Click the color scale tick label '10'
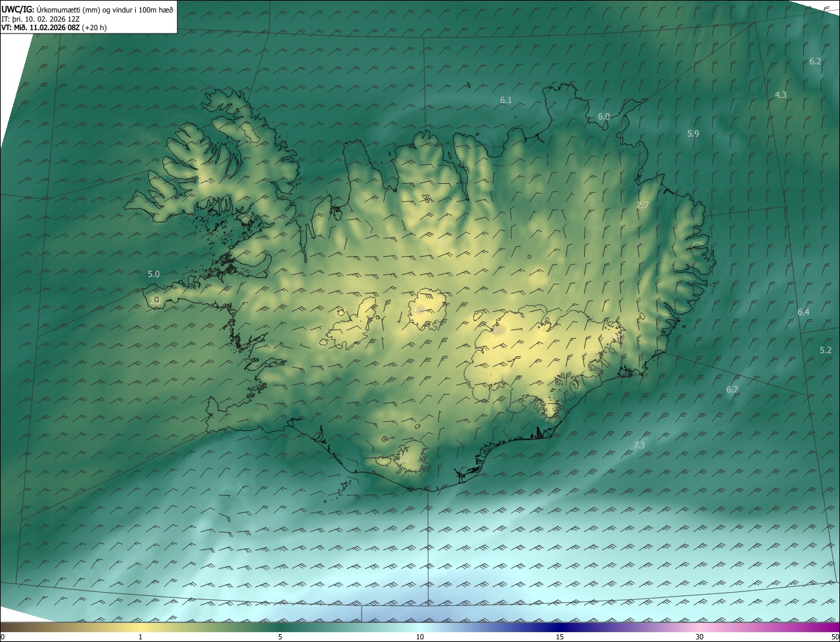Screen dimensions: 840x642 [x=420, y=637]
